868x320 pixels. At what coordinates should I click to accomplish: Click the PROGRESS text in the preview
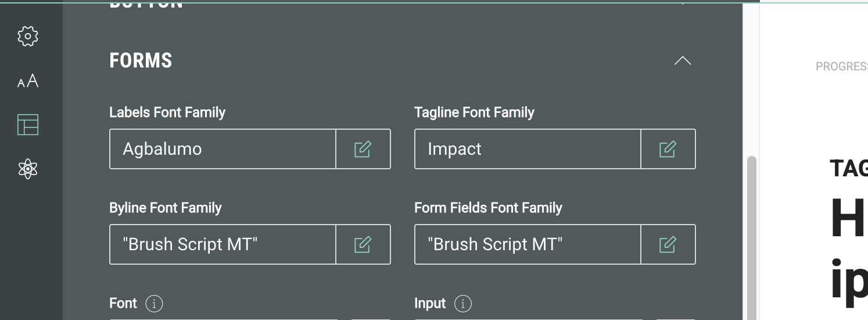tap(841, 66)
